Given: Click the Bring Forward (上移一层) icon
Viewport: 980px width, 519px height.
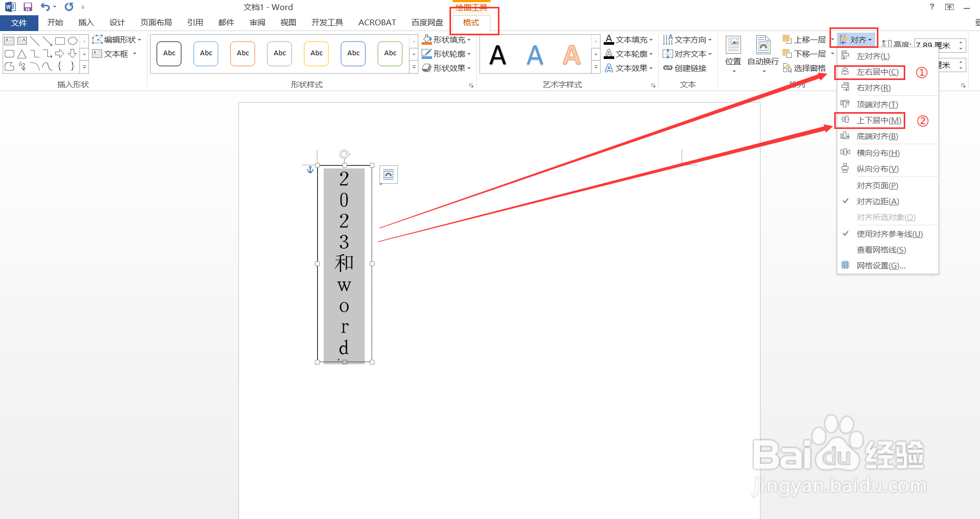Looking at the screenshot, I should tap(787, 39).
